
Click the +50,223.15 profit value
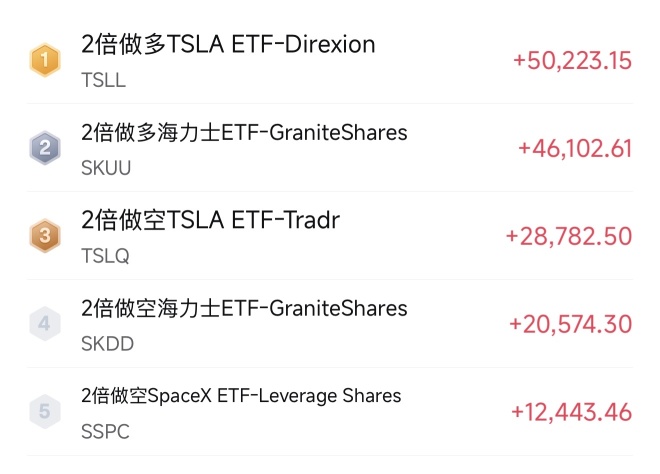tap(572, 61)
